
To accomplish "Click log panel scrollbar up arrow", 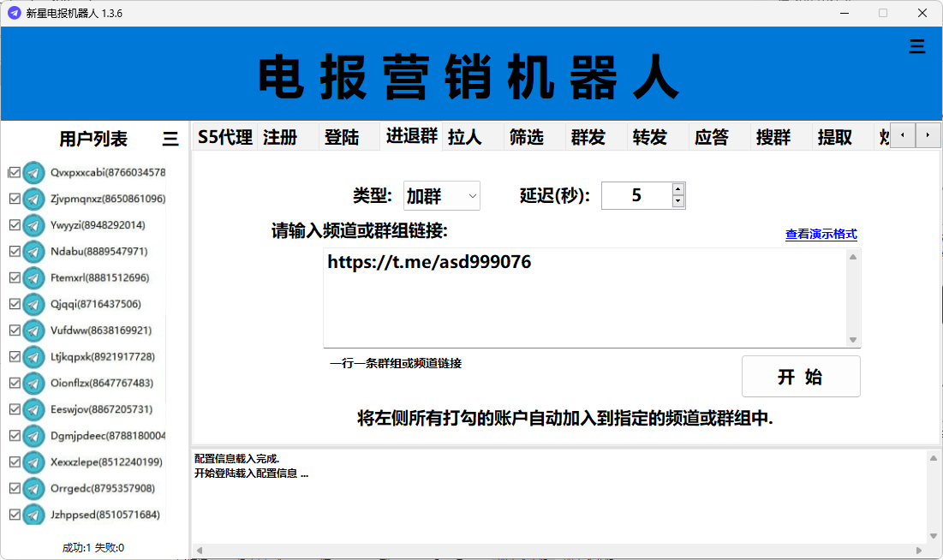I will click(934, 458).
